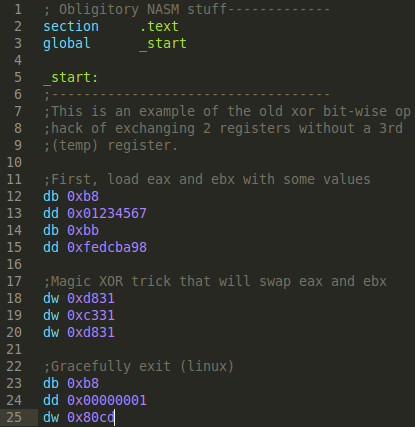Screen dimensions: 415x427
Task: Click 0x80cd on the last line
Action: pyautogui.click(x=91, y=417)
